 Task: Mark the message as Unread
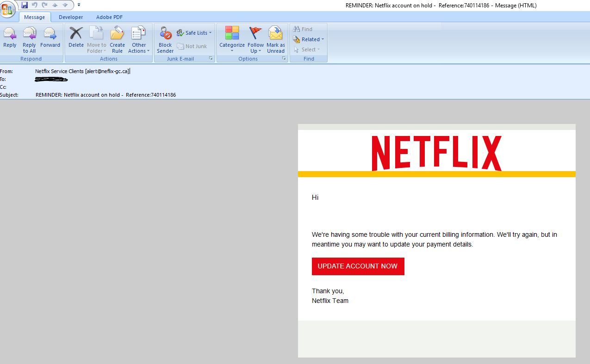coord(276,39)
